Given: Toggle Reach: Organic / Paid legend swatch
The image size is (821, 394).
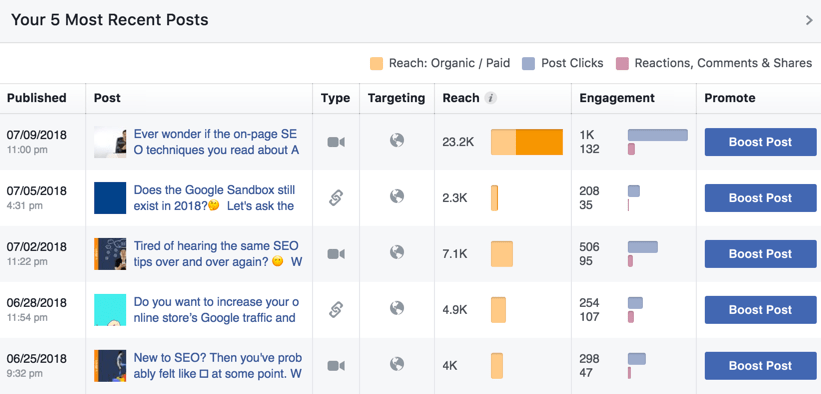Looking at the screenshot, I should [376, 63].
